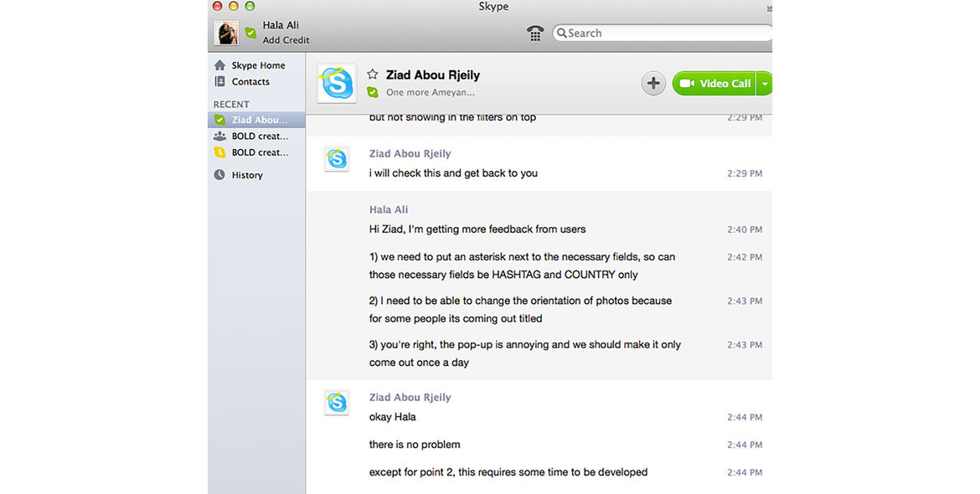Focus the Search field
Image resolution: width=980 pixels, height=494 pixels.
(663, 33)
